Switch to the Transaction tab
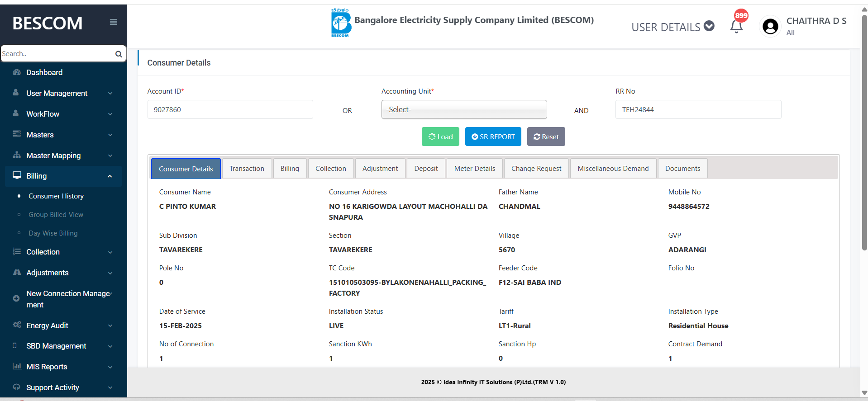The image size is (868, 401). click(x=247, y=168)
